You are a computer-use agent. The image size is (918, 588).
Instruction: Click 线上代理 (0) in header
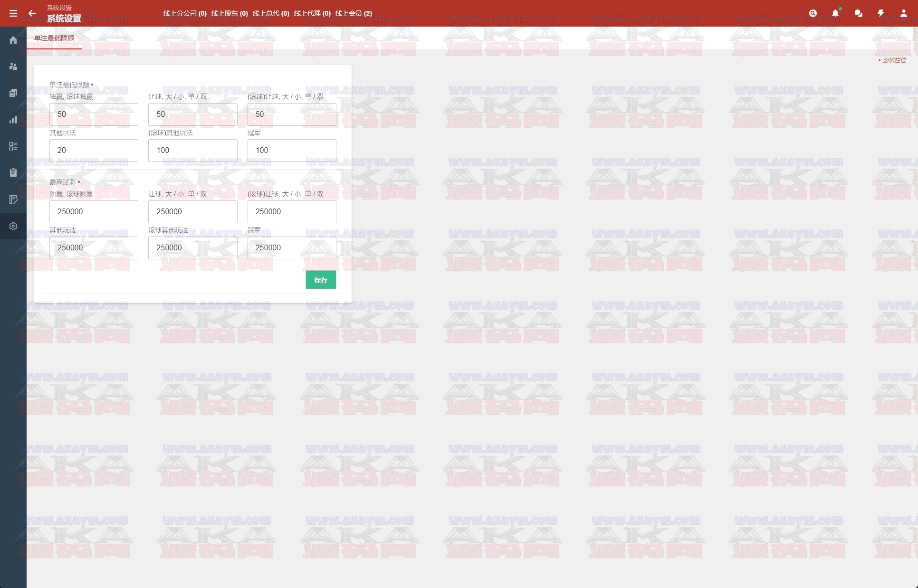312,13
